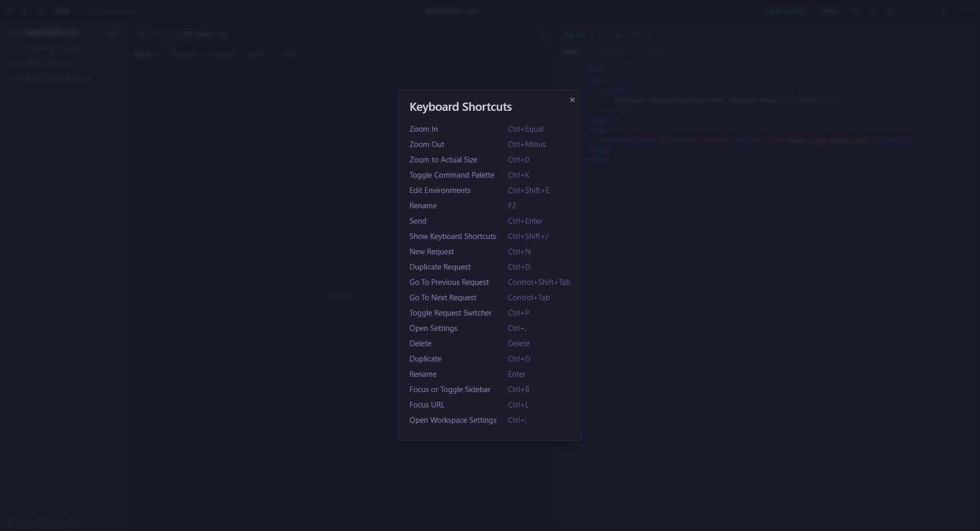Select the Focus URL shortcut entry
The height and width of the screenshot is (531, 980).
(x=427, y=405)
